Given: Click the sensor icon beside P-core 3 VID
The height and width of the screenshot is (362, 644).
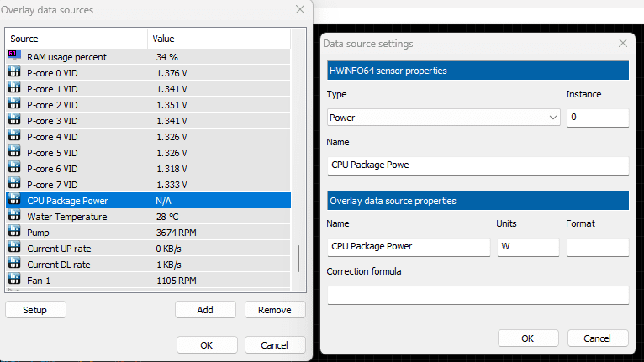Looking at the screenshot, I should [x=14, y=121].
